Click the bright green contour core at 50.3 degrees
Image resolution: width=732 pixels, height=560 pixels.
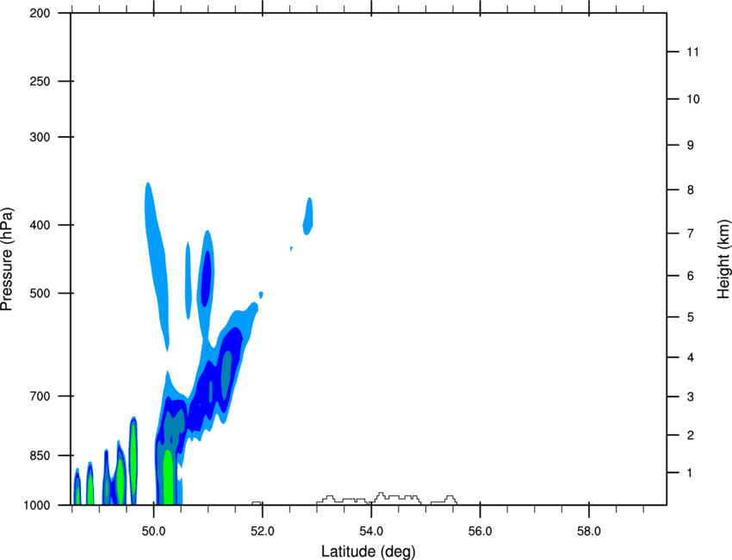tap(168, 477)
